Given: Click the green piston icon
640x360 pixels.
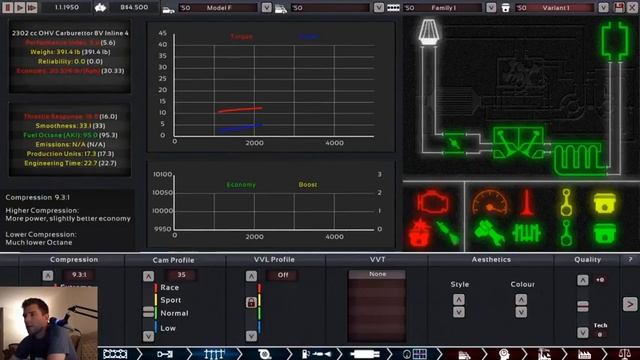Looking at the screenshot, I should click(x=604, y=233).
